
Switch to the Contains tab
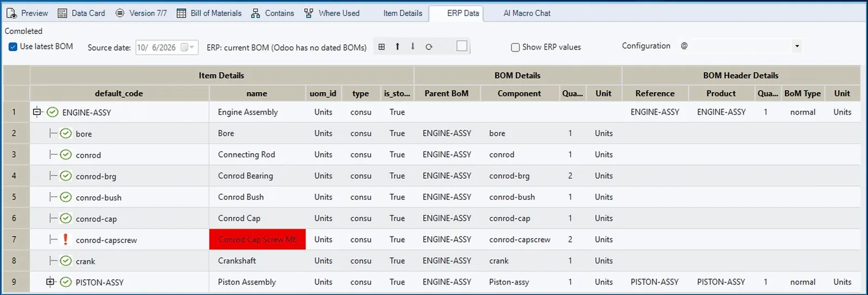point(272,13)
